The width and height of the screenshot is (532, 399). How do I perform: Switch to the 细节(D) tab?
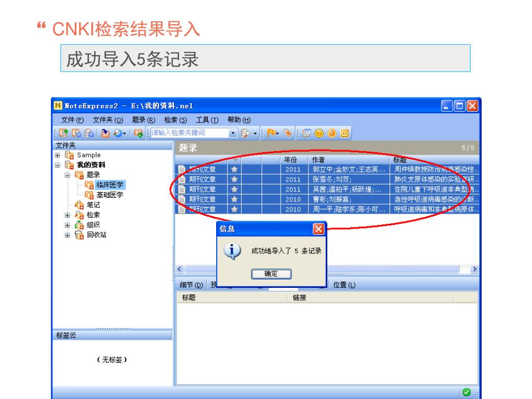[x=191, y=285]
